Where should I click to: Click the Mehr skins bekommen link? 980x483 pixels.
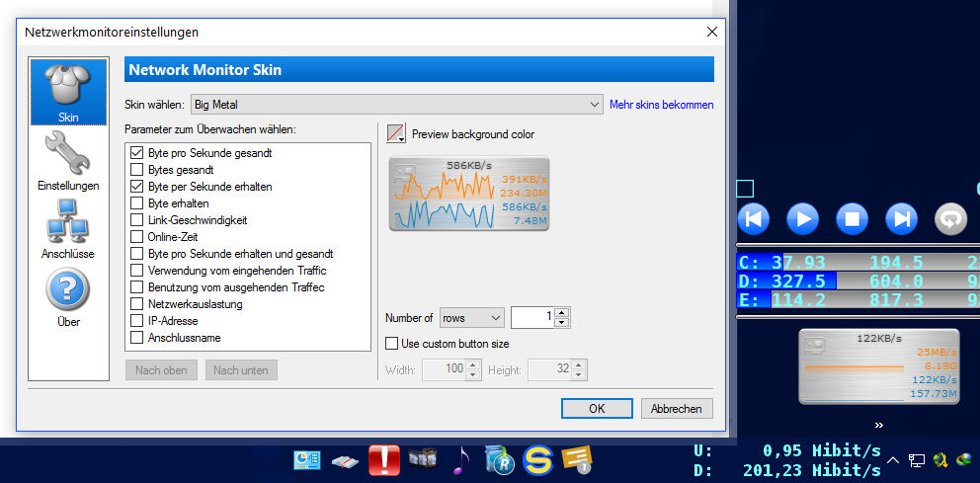[661, 105]
